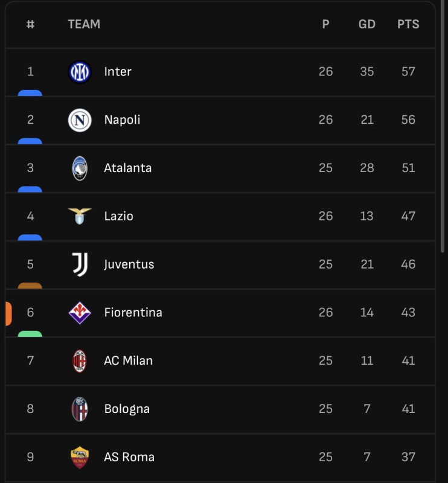Select the AS Roma crest
This screenshot has height=483, width=448.
[x=80, y=458]
